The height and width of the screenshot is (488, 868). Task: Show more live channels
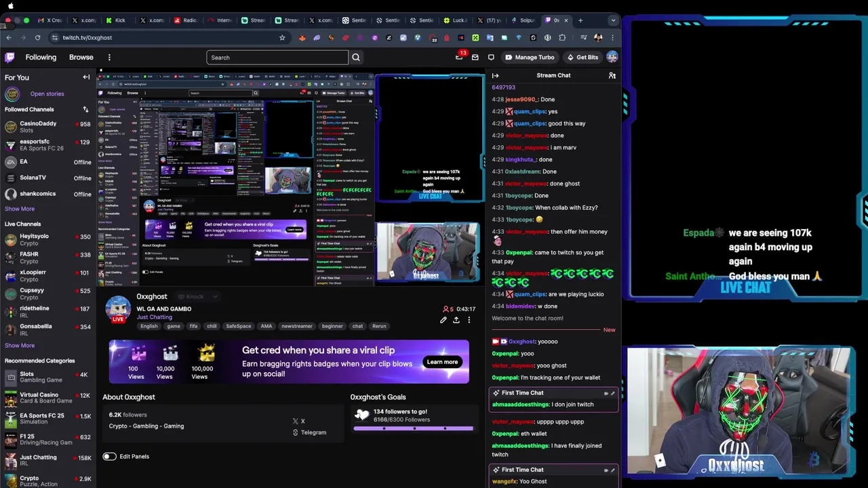20,345
